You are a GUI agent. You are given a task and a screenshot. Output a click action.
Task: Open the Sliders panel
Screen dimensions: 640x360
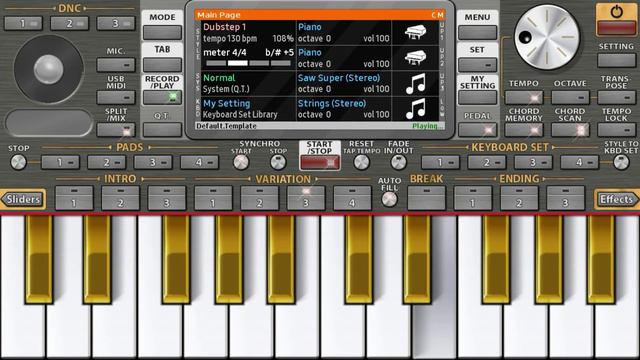point(23,199)
